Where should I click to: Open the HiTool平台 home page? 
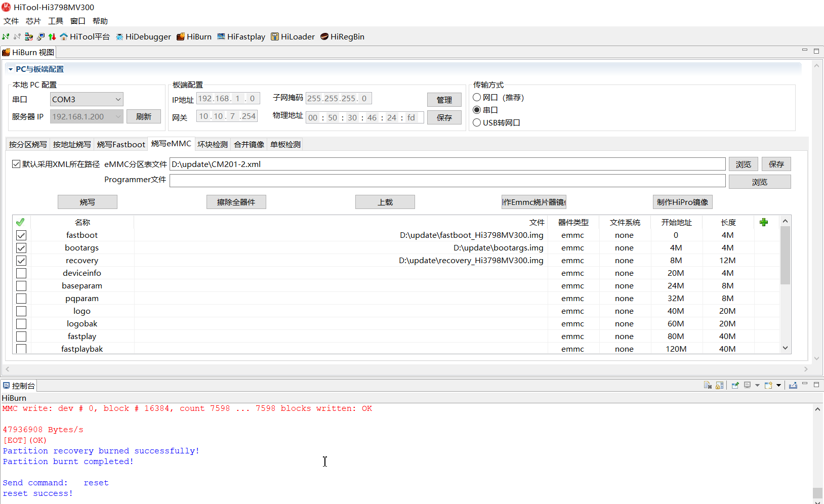pyautogui.click(x=85, y=36)
